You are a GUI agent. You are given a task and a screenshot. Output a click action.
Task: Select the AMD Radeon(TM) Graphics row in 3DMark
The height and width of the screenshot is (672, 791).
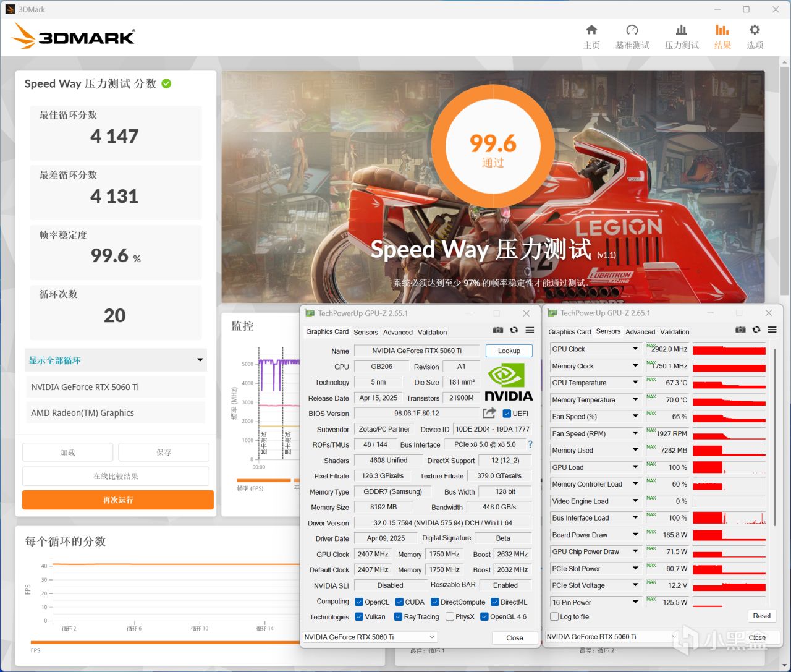click(x=115, y=413)
